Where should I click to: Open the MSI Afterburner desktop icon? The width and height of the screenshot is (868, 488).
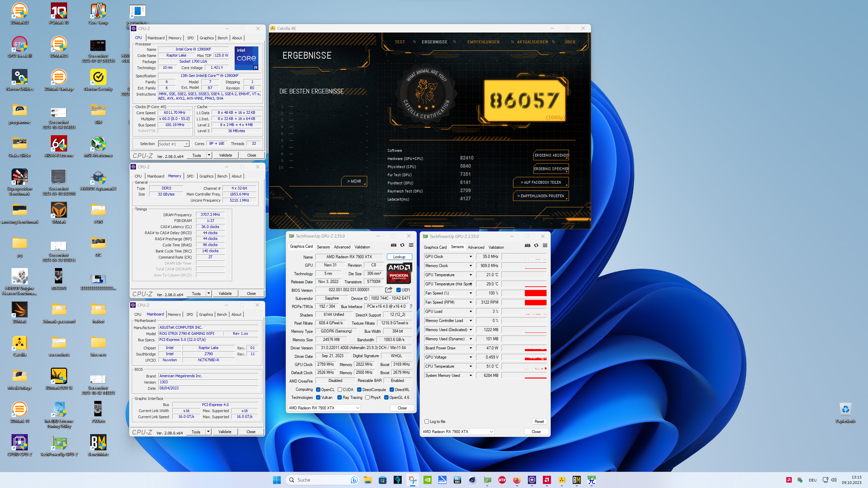pos(98,146)
